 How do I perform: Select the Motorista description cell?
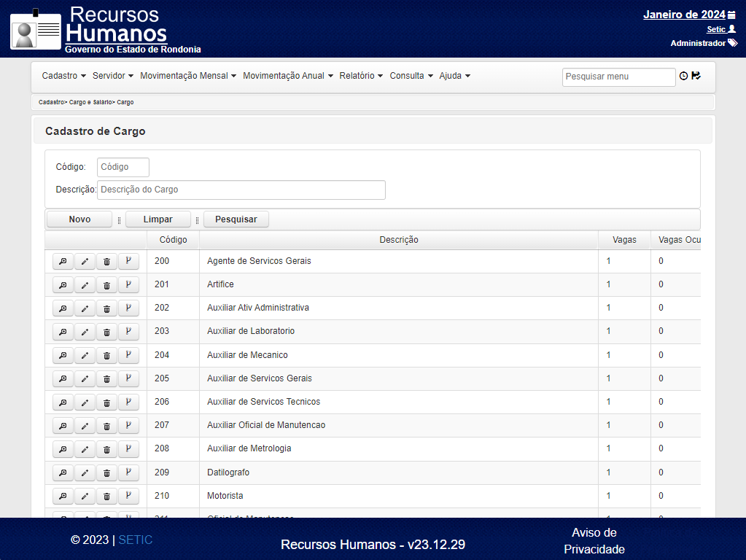coord(399,496)
